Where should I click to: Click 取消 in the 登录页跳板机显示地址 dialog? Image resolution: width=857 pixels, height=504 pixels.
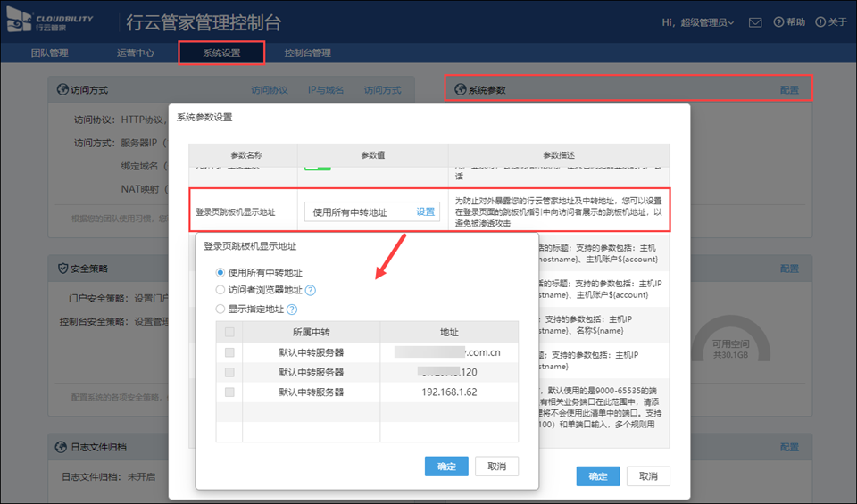click(x=496, y=466)
